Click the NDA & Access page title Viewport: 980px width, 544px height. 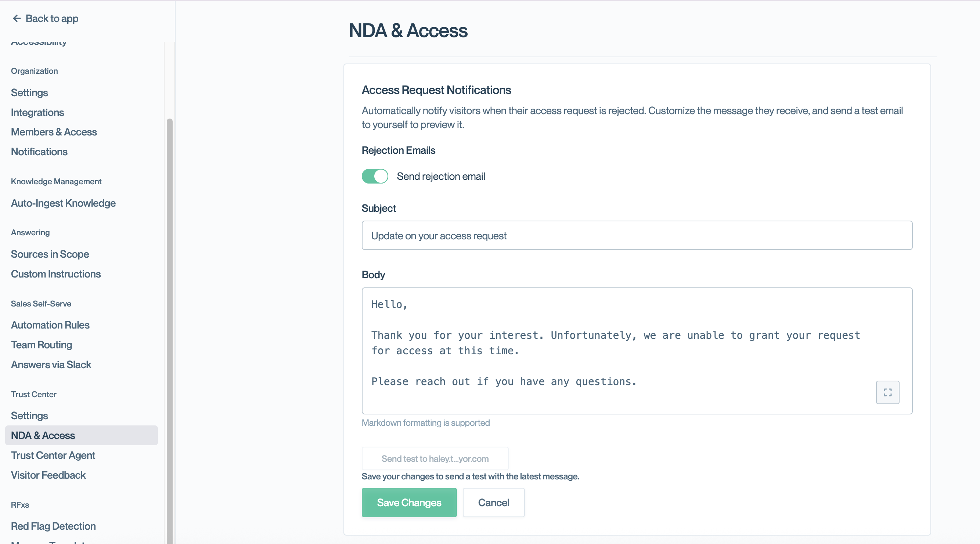click(x=408, y=30)
